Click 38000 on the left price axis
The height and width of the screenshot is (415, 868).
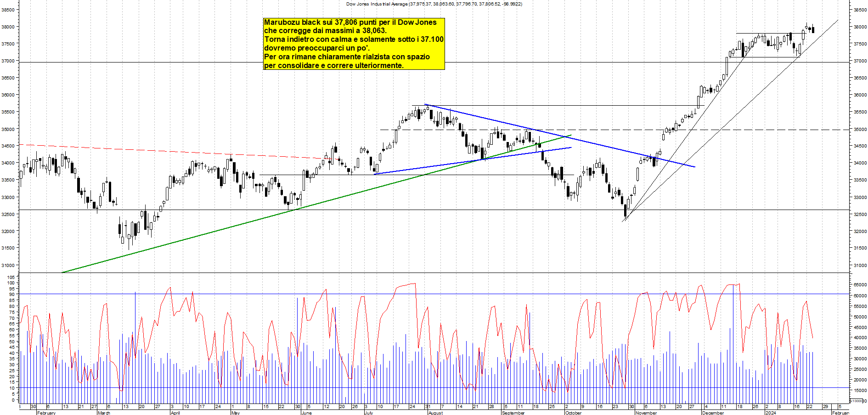[x=8, y=27]
